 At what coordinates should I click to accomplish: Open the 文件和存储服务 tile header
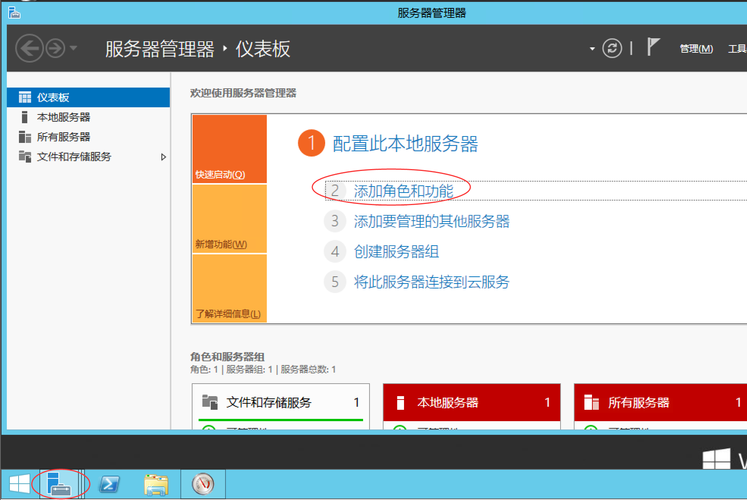(281, 402)
